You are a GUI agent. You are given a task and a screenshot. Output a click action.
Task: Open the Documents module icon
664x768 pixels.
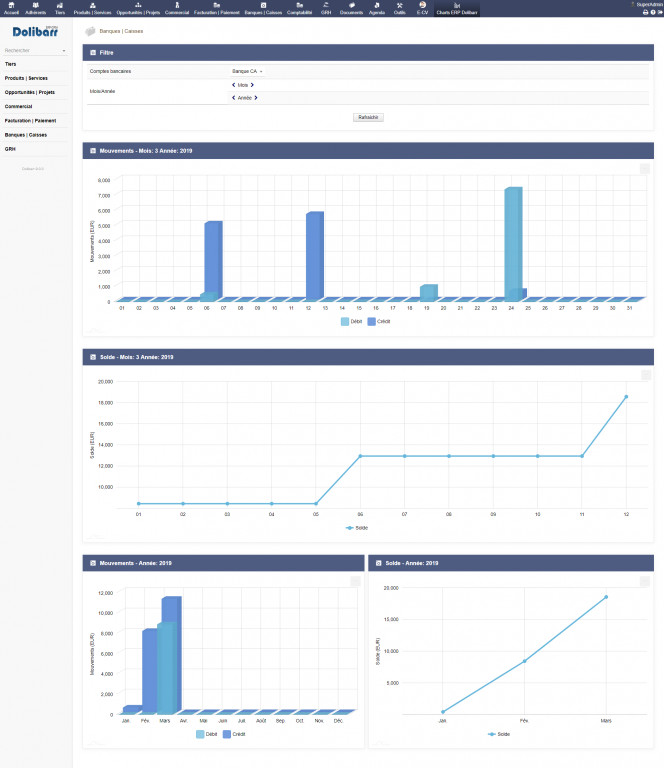352,8
